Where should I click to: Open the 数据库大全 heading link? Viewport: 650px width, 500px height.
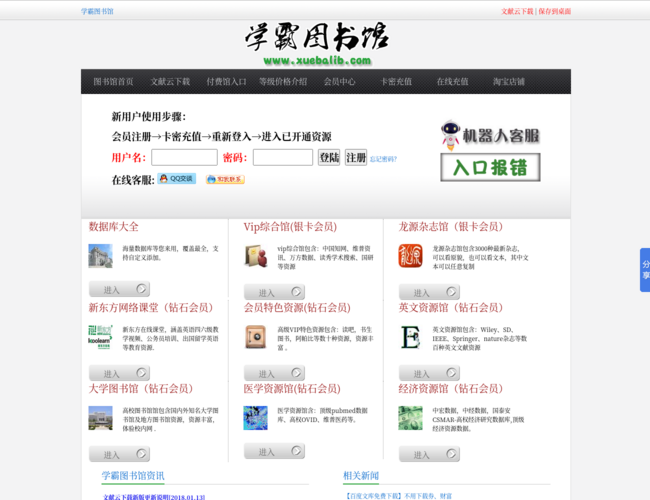(x=114, y=227)
